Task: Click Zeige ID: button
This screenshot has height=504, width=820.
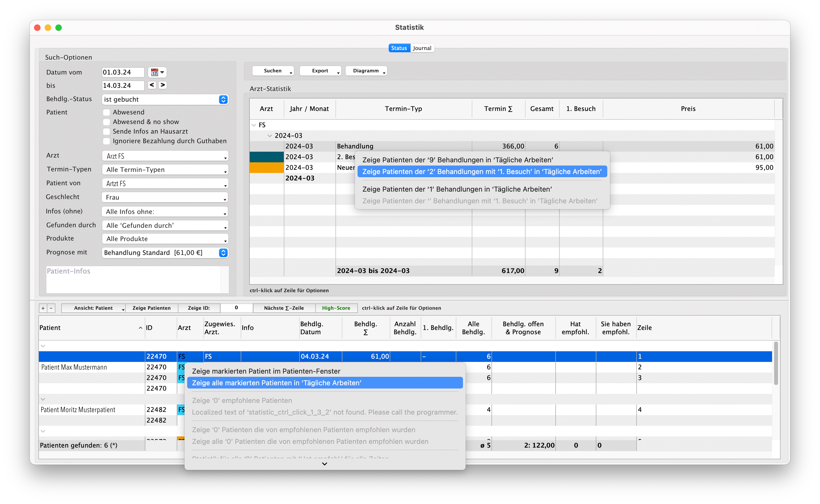Action: [199, 308]
